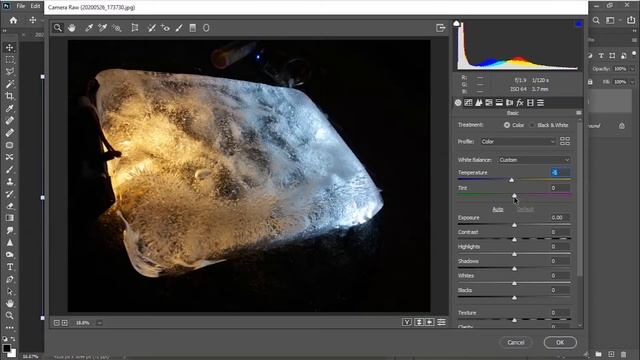Open the Presets panel tab icon
This screenshot has width=640, height=360.
540,102
